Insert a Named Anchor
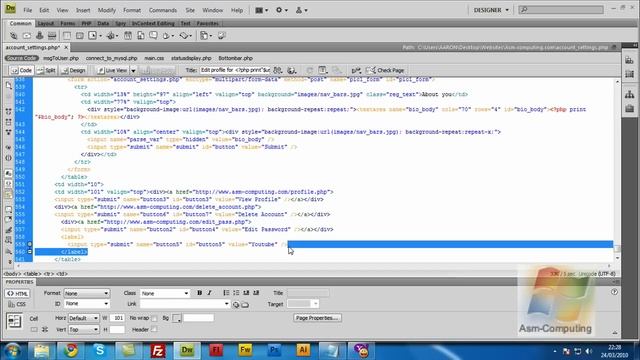This screenshot has width=640, height=360. tap(40, 36)
